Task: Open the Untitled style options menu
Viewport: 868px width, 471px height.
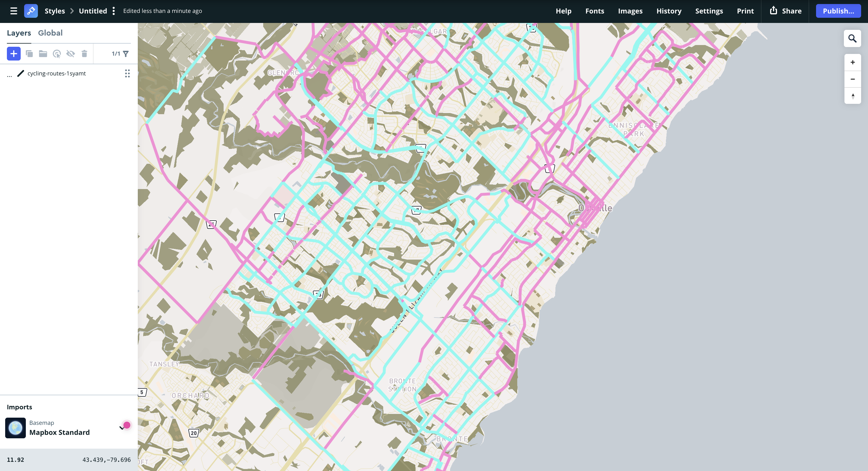Action: [x=114, y=11]
